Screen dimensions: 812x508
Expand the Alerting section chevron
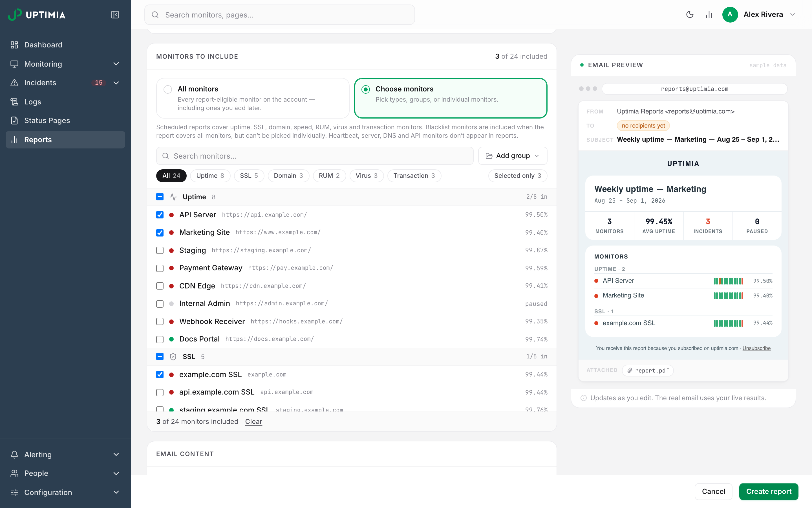click(x=116, y=454)
